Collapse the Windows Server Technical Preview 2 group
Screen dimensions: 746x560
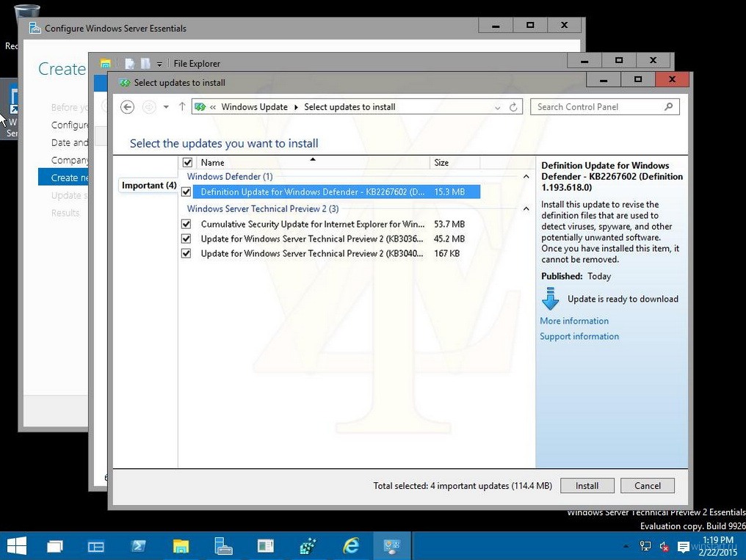tap(526, 208)
